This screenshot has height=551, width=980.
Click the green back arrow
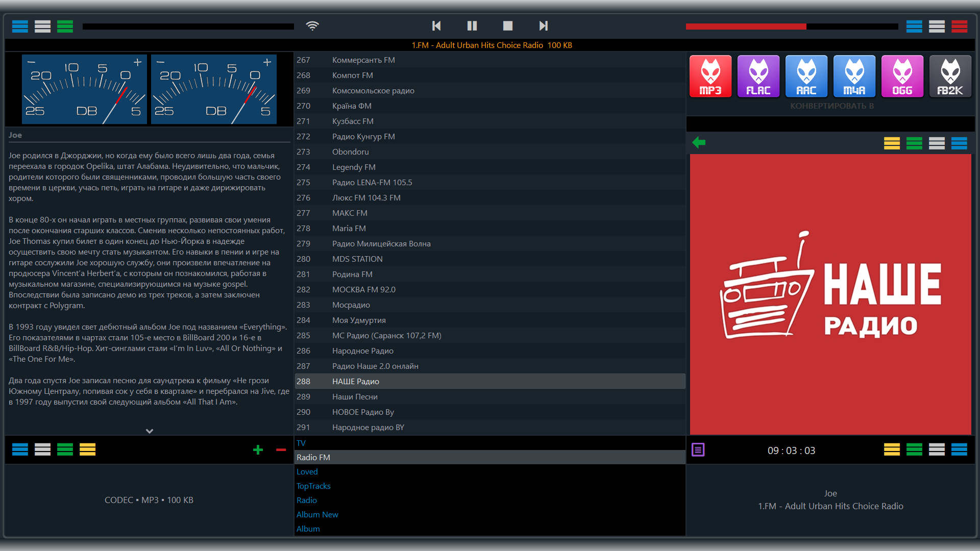point(699,143)
